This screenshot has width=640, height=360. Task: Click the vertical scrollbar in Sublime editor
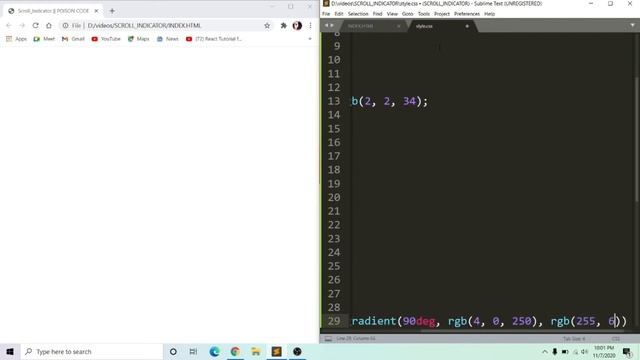tap(637, 139)
